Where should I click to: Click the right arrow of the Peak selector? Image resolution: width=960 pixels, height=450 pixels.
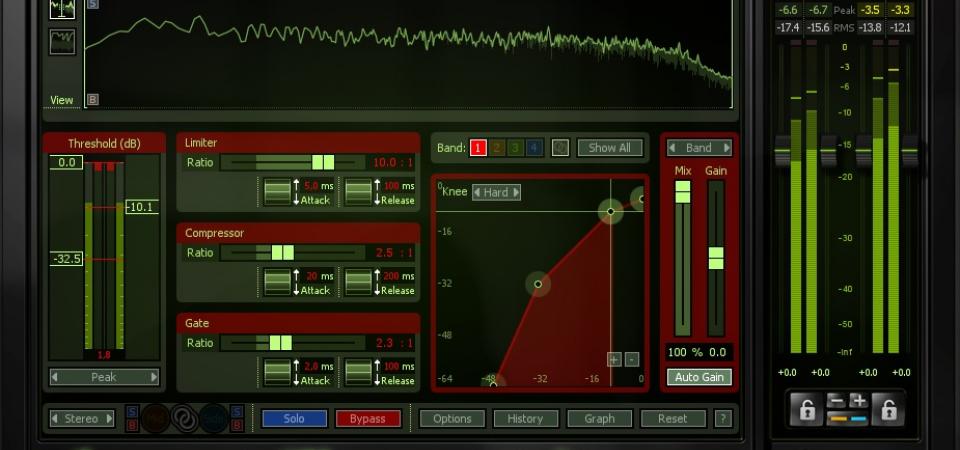pos(154,377)
